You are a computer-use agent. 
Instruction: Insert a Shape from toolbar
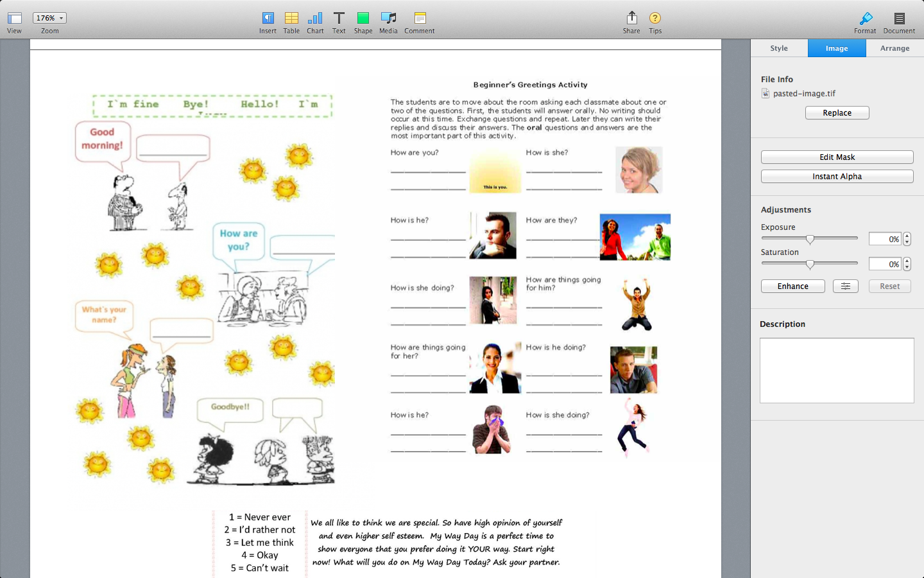[x=363, y=19]
